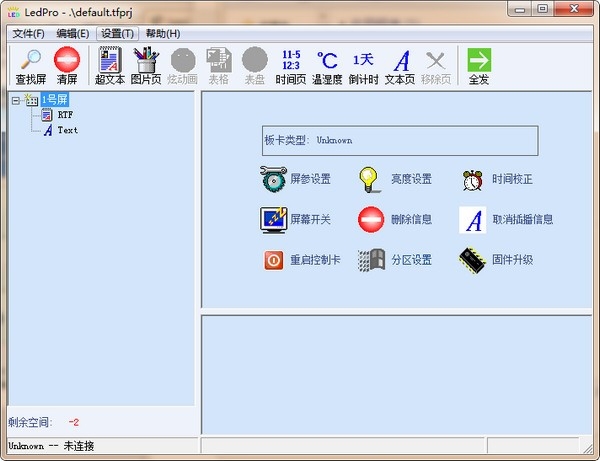The height and width of the screenshot is (461, 600).
Task: Select the RTF item in tree
Action: (x=64, y=115)
